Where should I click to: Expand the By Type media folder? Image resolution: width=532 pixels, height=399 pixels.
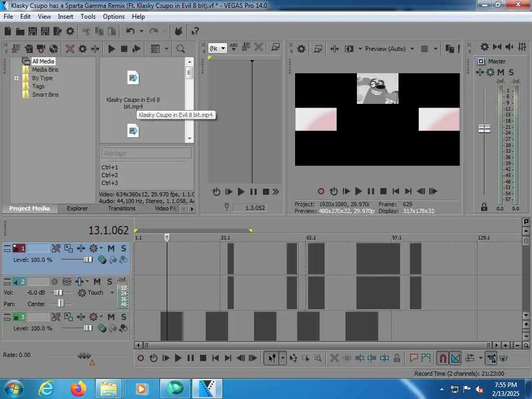16,78
